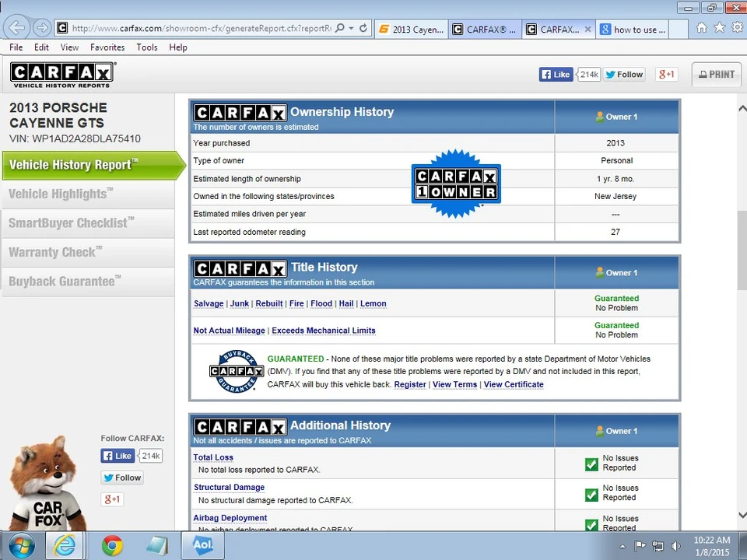Click the header Google +1 button
747x560 pixels.
[x=667, y=75]
